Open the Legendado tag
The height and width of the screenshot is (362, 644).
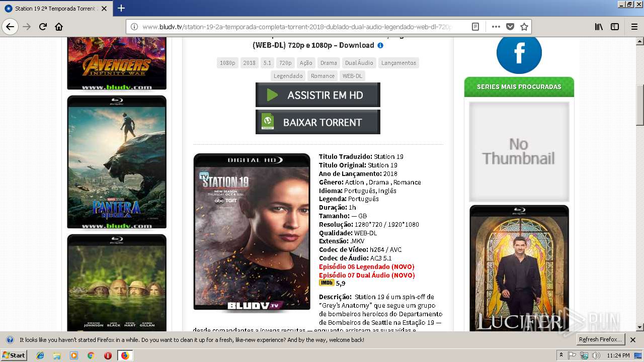click(x=288, y=76)
